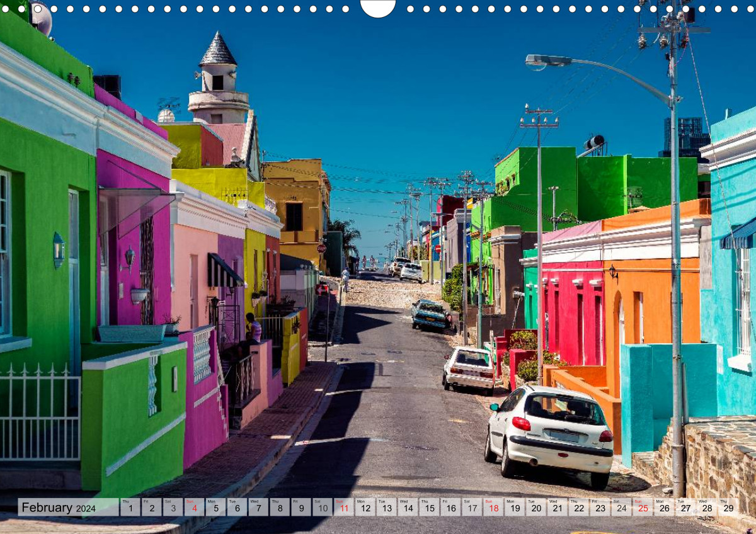This screenshot has height=534, width=756.
Task: Click Monday 5 in the date row
Action: coord(215,508)
